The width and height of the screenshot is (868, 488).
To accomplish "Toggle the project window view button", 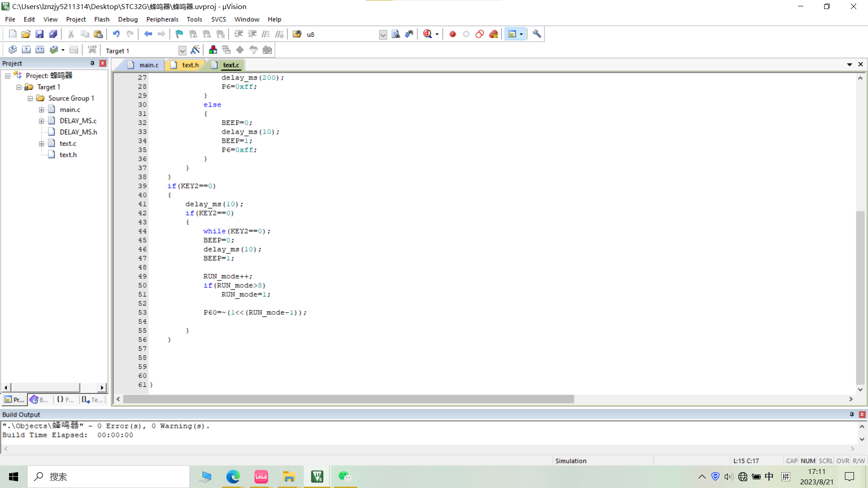I will point(512,34).
